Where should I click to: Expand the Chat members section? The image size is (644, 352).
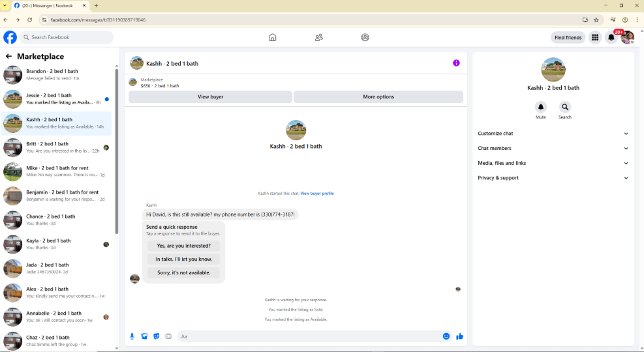pos(553,148)
